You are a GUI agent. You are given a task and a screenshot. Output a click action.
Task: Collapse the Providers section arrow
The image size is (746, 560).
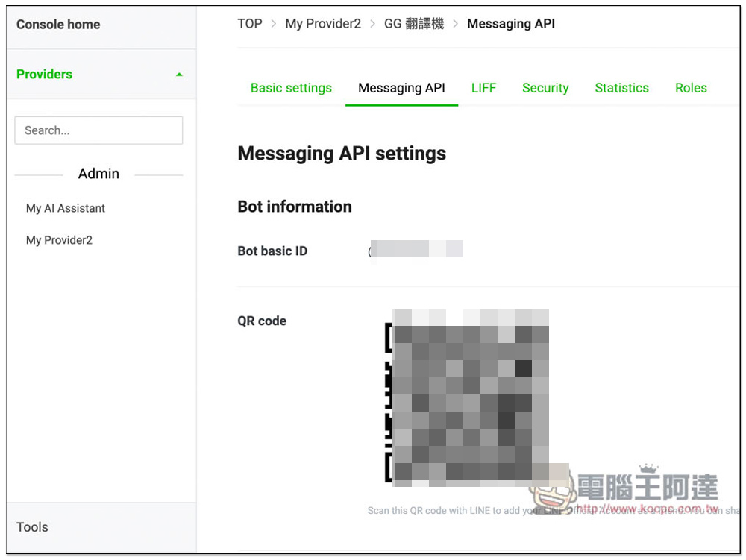click(179, 75)
